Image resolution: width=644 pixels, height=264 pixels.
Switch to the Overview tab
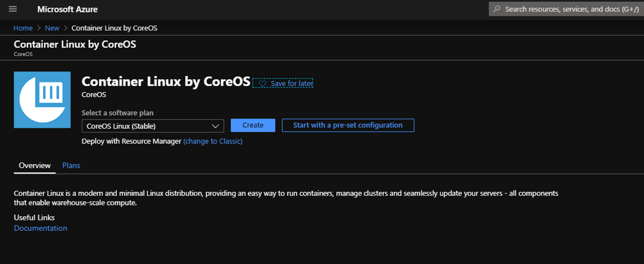tap(35, 166)
